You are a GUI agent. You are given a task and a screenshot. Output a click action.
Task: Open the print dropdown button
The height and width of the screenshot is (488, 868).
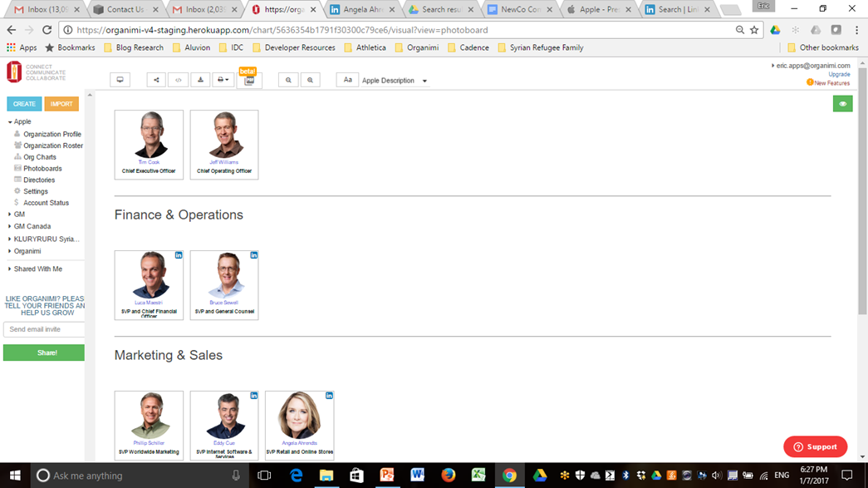tap(223, 80)
